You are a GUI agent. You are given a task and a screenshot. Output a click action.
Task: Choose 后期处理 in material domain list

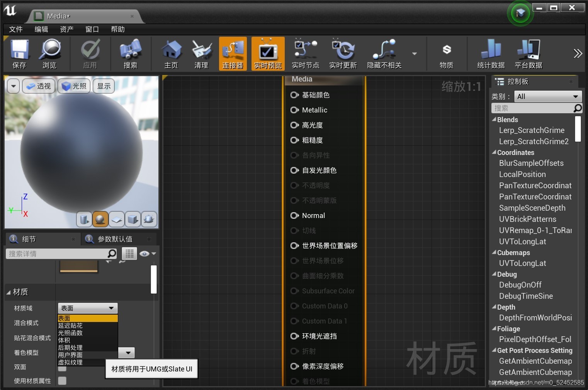[x=87, y=347]
